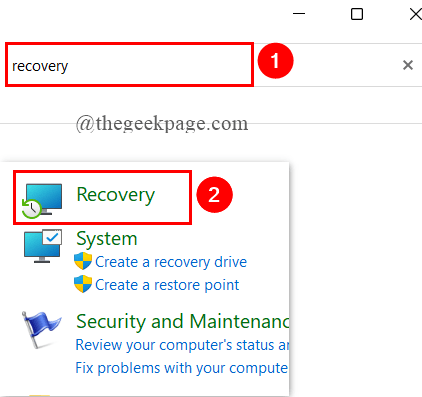This screenshot has width=422, height=397.
Task: Open Fix problems with your computer link
Action: 182,368
